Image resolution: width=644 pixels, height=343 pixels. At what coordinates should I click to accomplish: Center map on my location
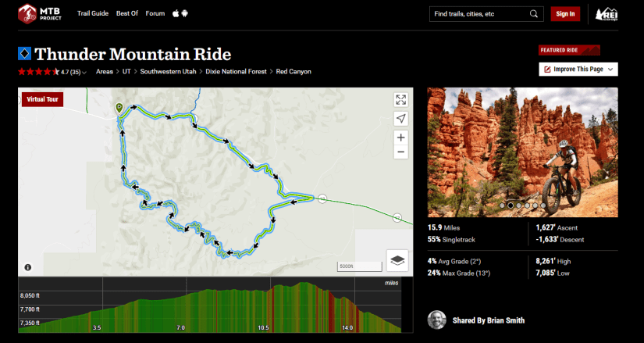(x=400, y=118)
